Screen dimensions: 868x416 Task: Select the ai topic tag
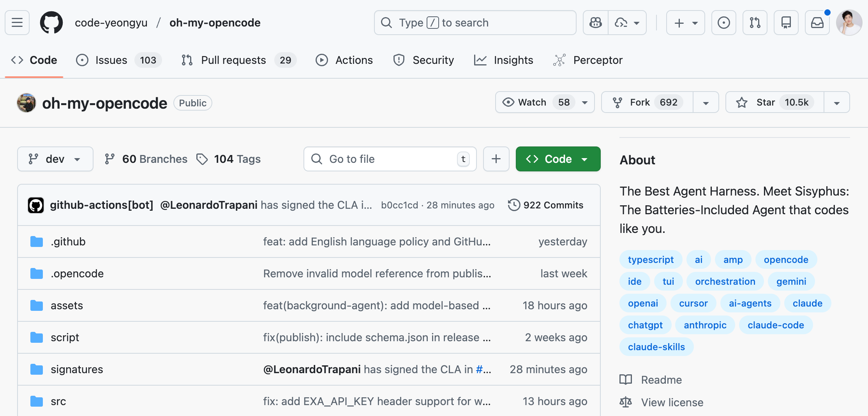tap(699, 259)
